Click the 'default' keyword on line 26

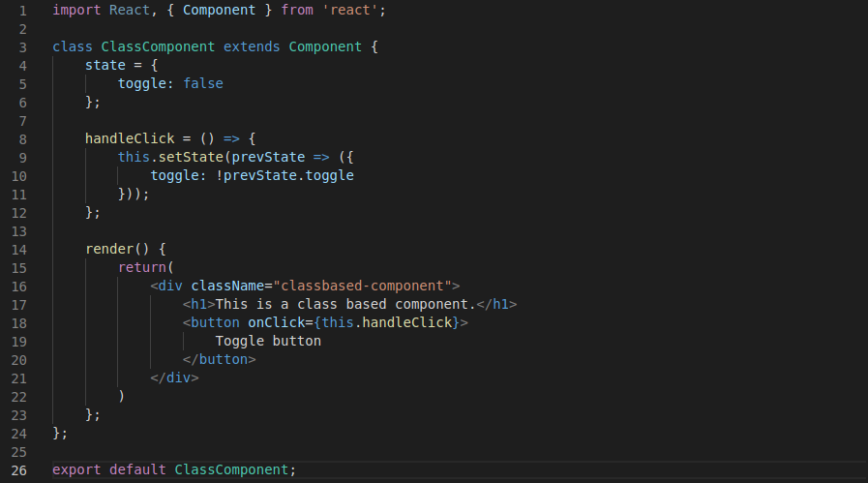pyautogui.click(x=137, y=469)
